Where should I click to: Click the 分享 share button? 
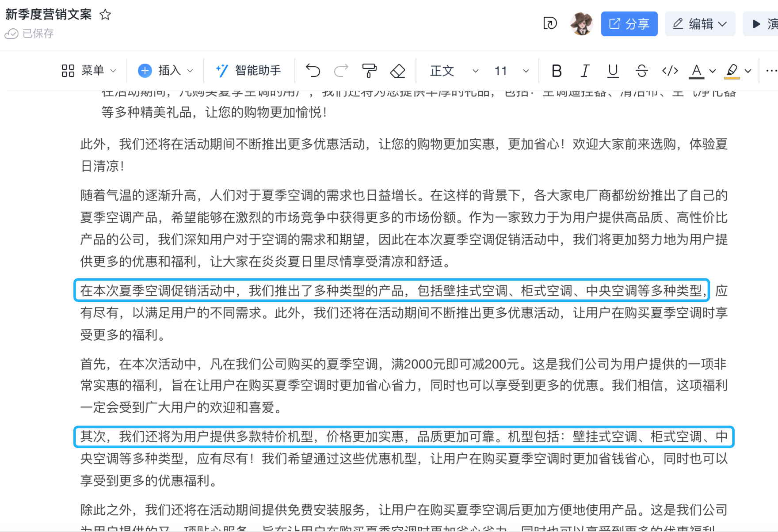click(629, 24)
